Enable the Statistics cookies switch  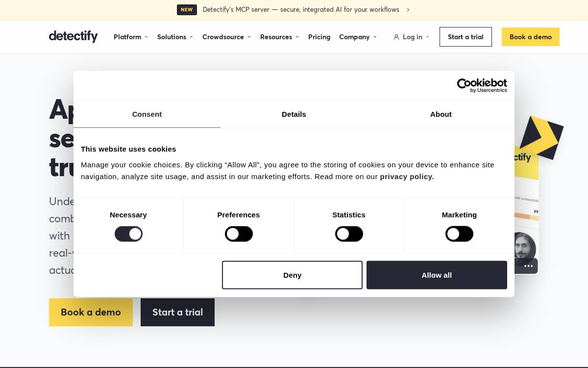coord(349,234)
